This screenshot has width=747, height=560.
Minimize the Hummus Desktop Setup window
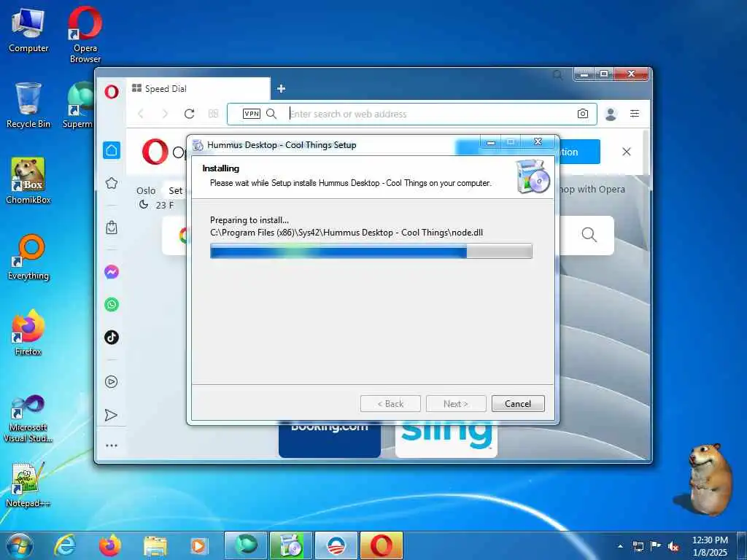tap(491, 142)
